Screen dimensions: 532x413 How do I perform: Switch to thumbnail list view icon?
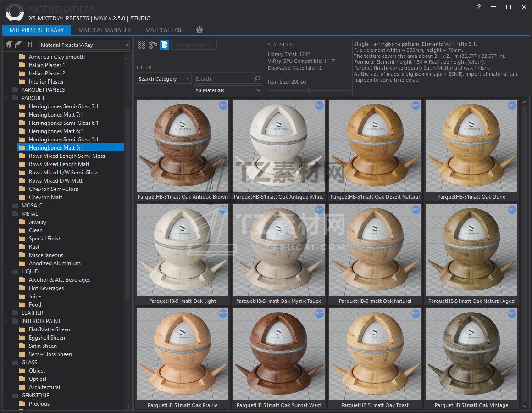(x=153, y=45)
